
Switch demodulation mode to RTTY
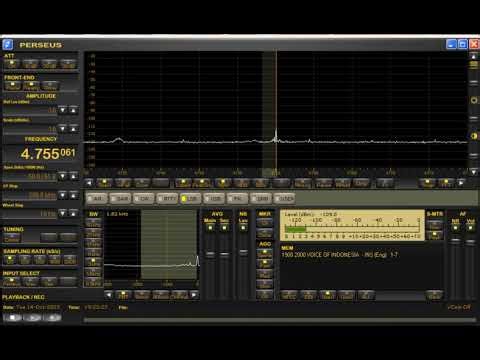(167, 198)
